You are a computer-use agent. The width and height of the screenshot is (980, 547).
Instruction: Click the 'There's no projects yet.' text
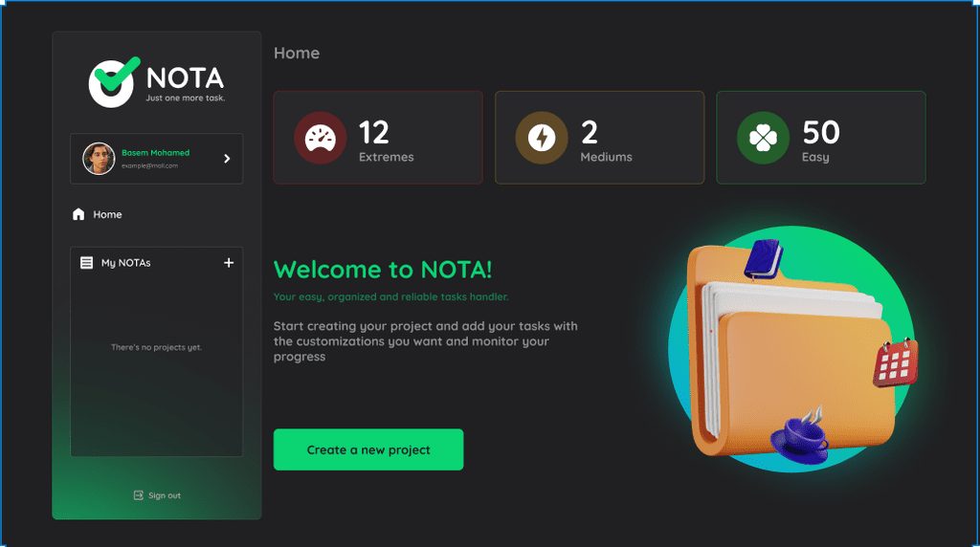click(156, 347)
